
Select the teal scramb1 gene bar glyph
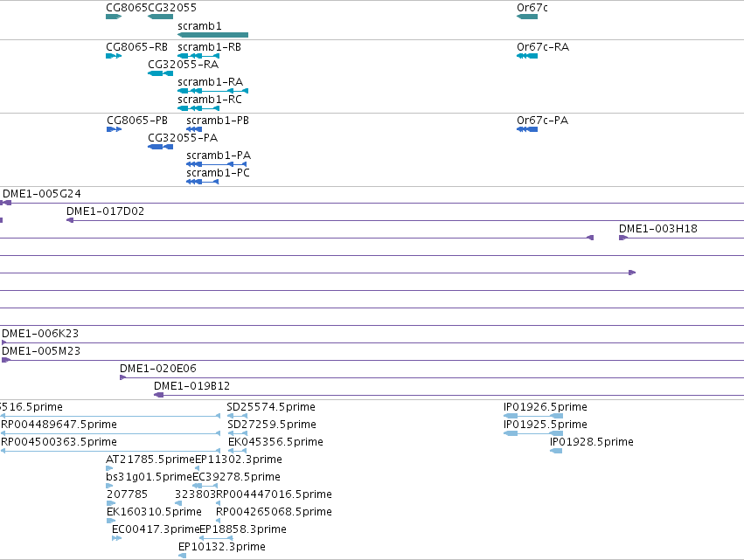[x=212, y=35]
